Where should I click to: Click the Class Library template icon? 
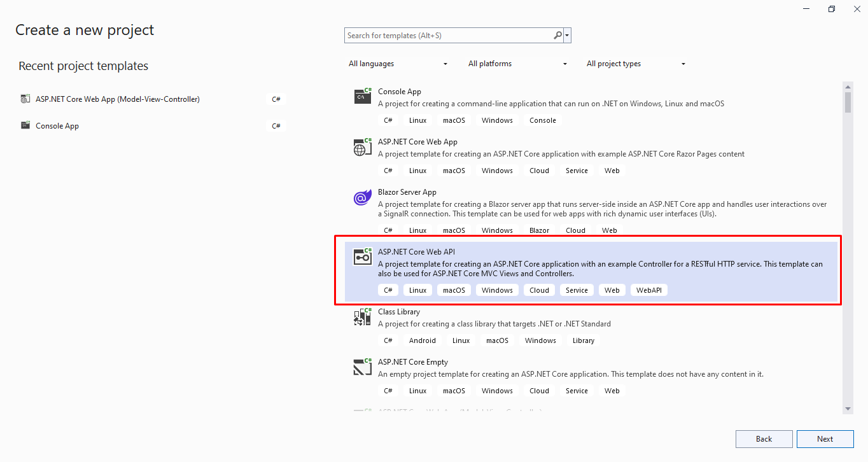point(363,317)
